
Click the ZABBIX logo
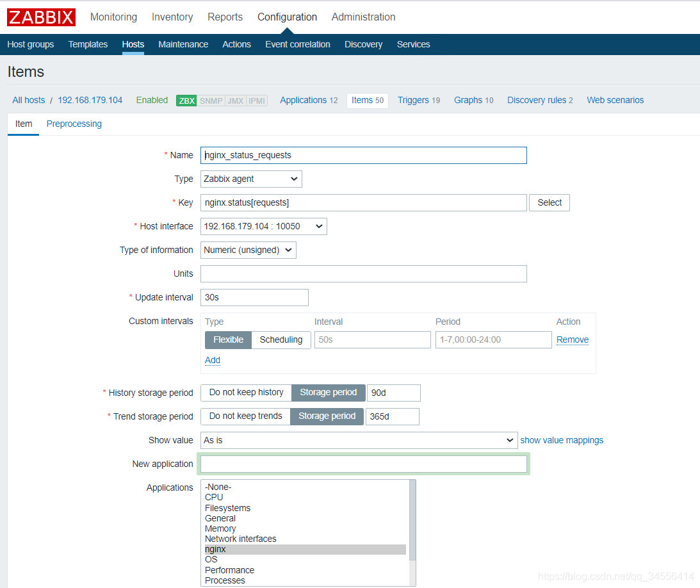[41, 17]
